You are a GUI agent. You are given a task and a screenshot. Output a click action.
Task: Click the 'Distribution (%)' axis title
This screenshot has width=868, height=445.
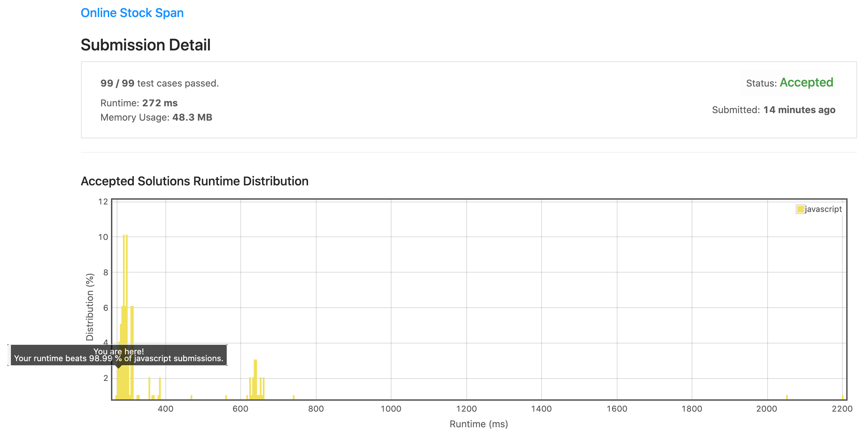point(90,307)
